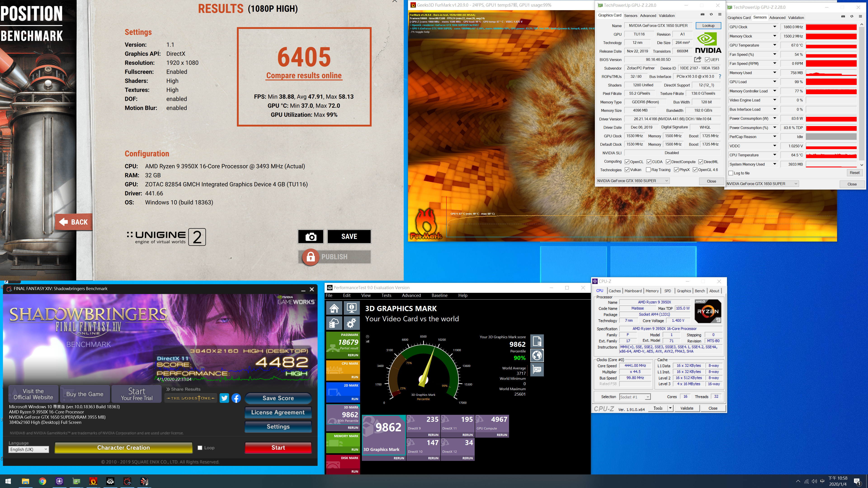868x488 pixels.
Task: Open Chrome from the taskbar
Action: [x=42, y=481]
